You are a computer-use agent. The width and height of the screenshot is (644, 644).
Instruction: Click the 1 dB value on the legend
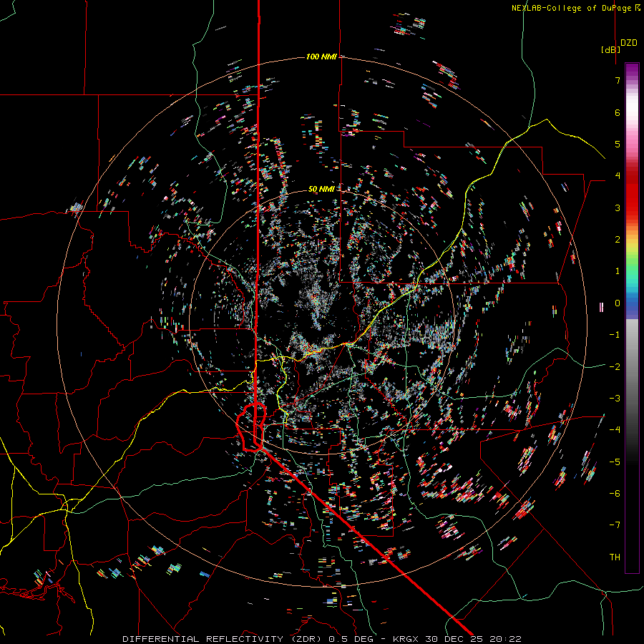[x=618, y=271]
